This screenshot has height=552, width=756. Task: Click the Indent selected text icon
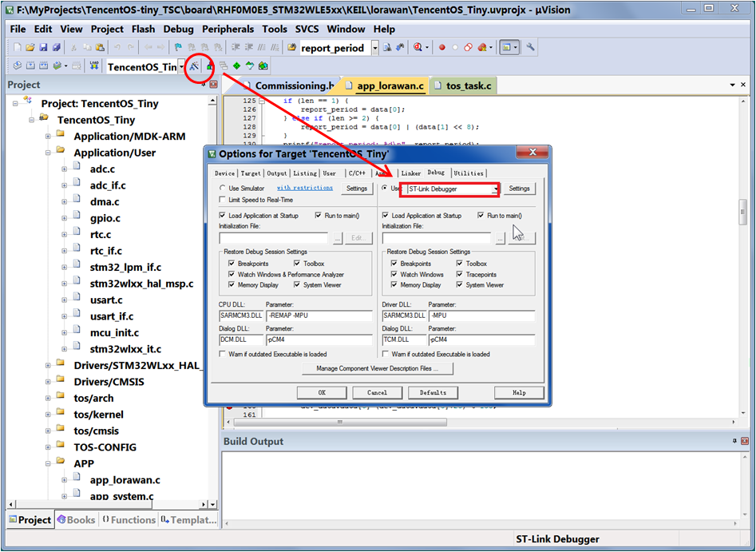236,47
